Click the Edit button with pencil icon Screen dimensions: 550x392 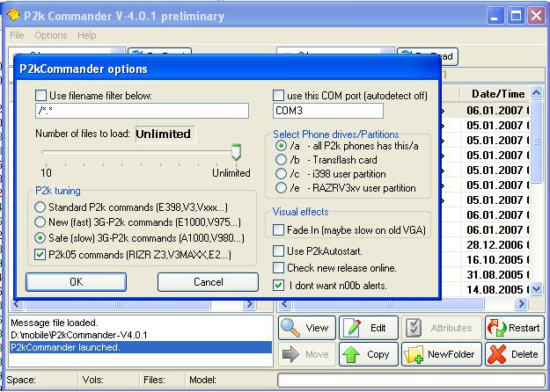[369, 328]
